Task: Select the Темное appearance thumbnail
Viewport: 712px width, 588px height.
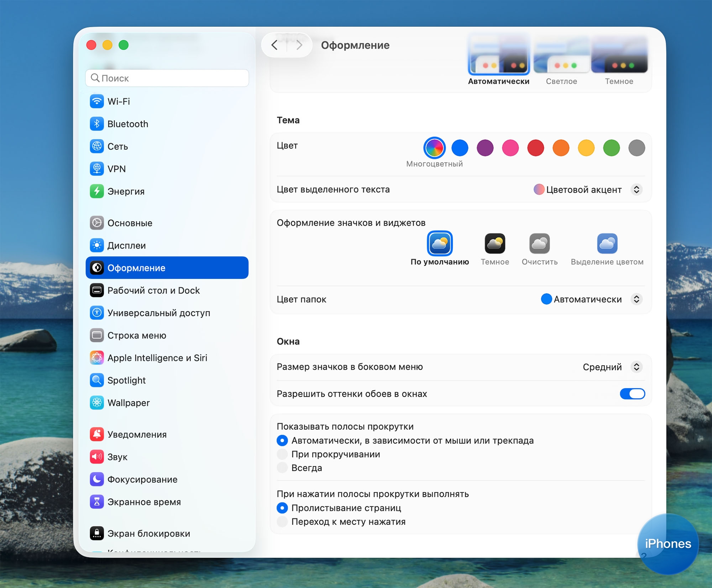Action: pyautogui.click(x=619, y=55)
